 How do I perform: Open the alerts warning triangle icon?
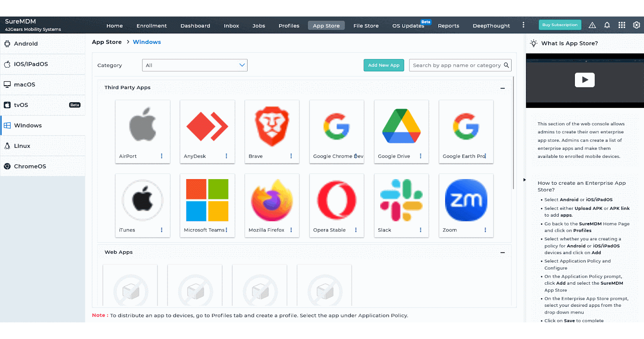click(x=592, y=25)
